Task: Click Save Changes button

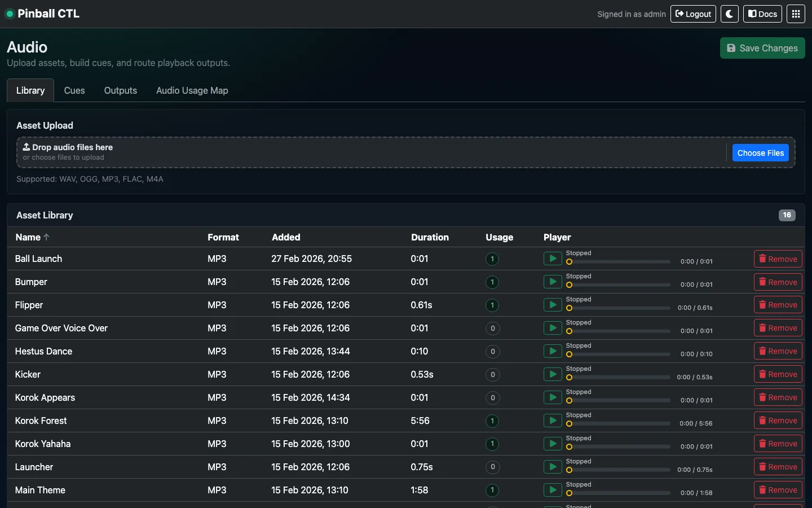Action: pos(762,49)
